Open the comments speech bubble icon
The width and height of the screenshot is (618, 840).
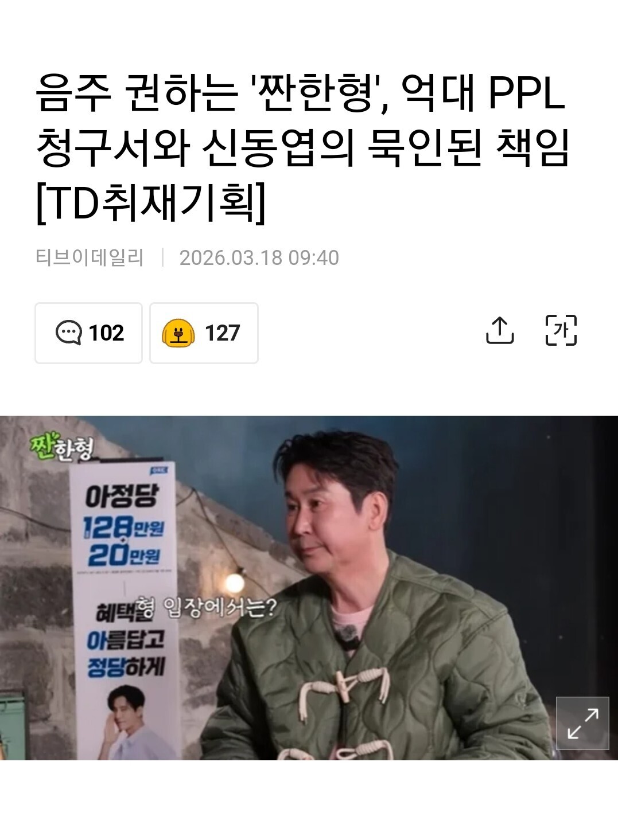click(68, 333)
